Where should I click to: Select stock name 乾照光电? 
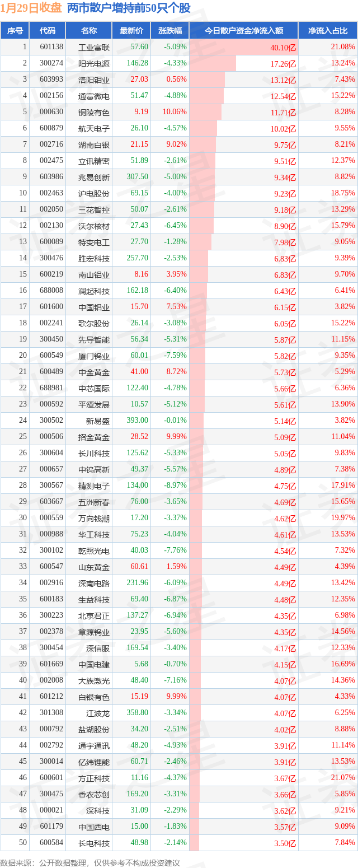point(94,550)
